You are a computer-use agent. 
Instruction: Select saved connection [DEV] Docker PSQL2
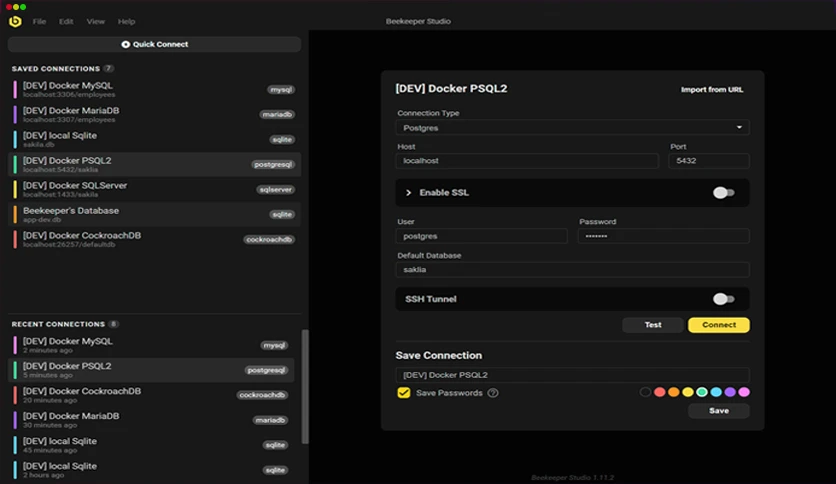click(154, 164)
